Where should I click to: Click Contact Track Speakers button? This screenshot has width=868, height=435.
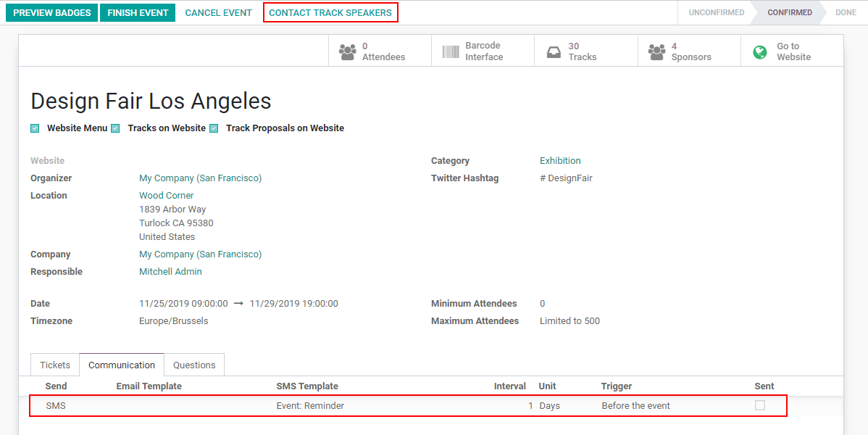pos(330,12)
